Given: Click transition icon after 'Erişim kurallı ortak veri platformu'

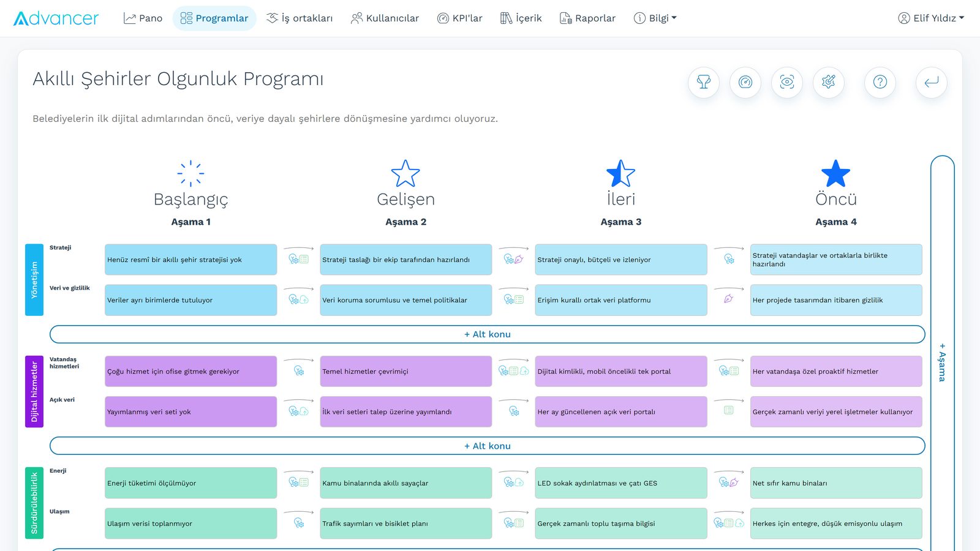Looking at the screenshot, I should tap(728, 299).
